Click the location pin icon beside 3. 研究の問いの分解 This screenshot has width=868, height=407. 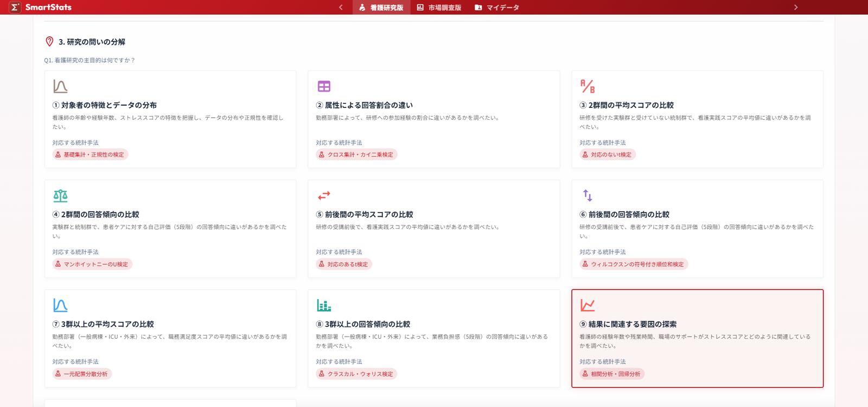pyautogui.click(x=49, y=42)
